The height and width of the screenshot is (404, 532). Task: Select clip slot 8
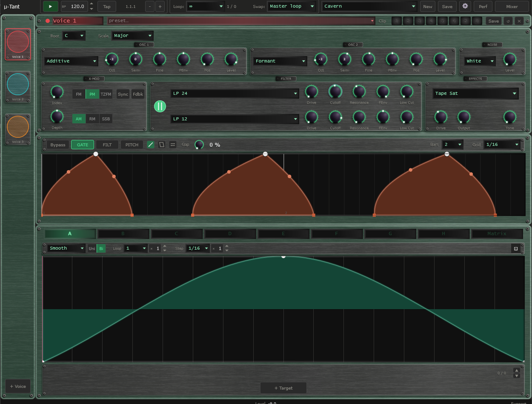(477, 21)
